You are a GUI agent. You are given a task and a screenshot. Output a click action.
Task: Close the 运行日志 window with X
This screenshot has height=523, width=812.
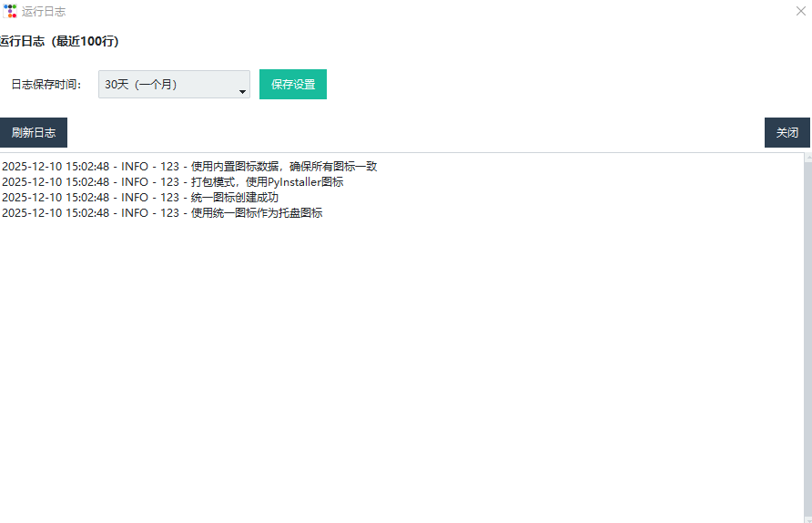(x=800, y=12)
